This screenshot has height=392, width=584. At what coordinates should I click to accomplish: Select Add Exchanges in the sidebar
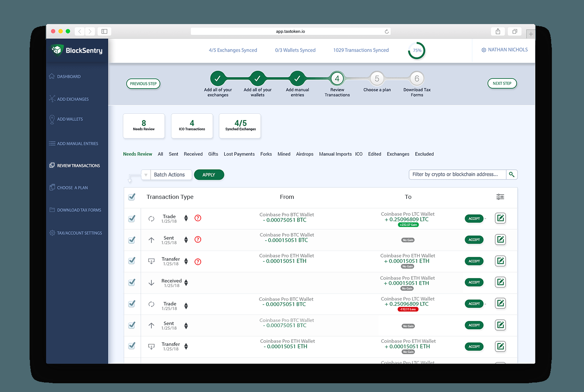(x=73, y=99)
